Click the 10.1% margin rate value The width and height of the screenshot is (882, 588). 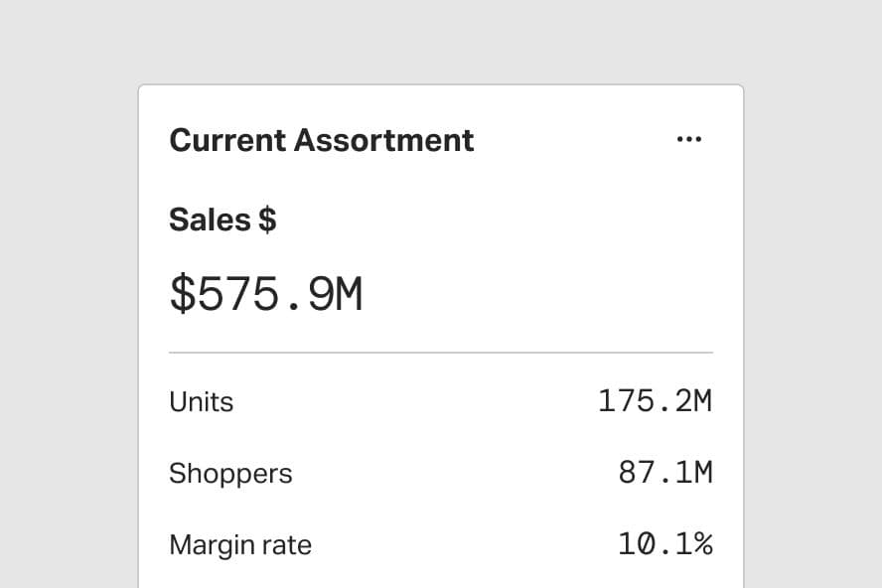point(664,544)
